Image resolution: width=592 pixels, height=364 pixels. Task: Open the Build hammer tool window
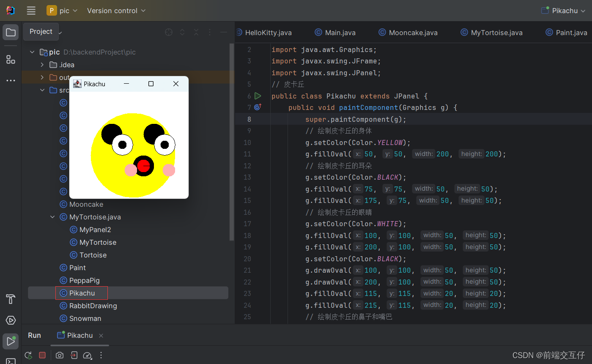point(11,299)
